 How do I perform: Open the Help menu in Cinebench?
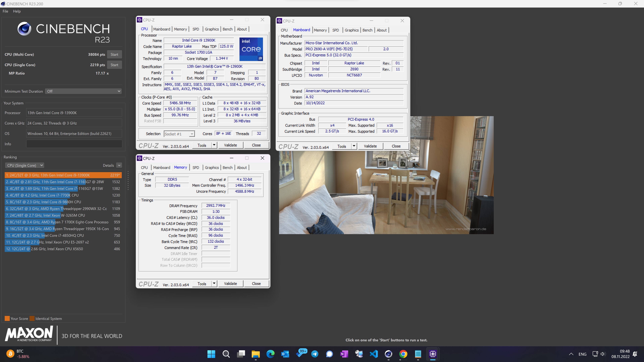[x=17, y=11]
